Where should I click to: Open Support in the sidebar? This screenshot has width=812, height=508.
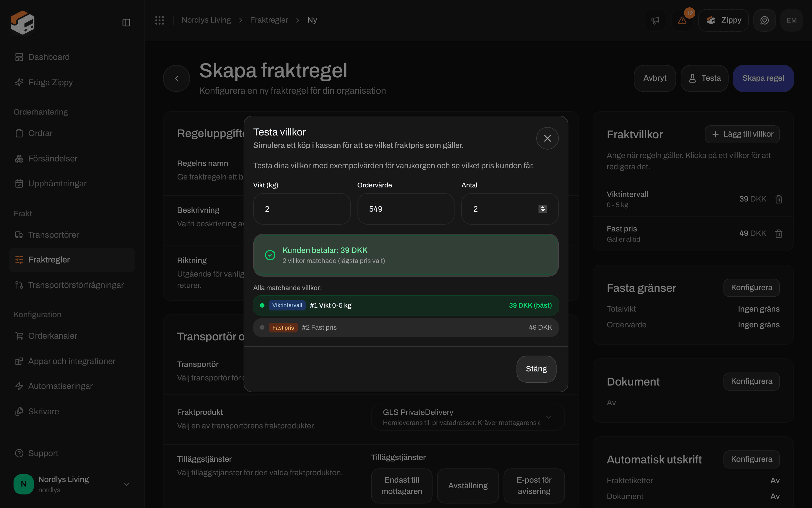pyautogui.click(x=72, y=453)
